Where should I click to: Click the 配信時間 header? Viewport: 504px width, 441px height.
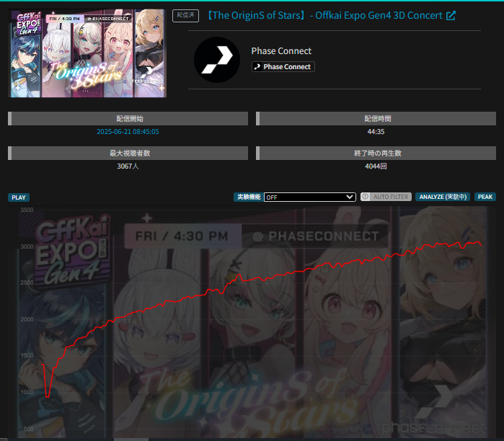[x=376, y=118]
